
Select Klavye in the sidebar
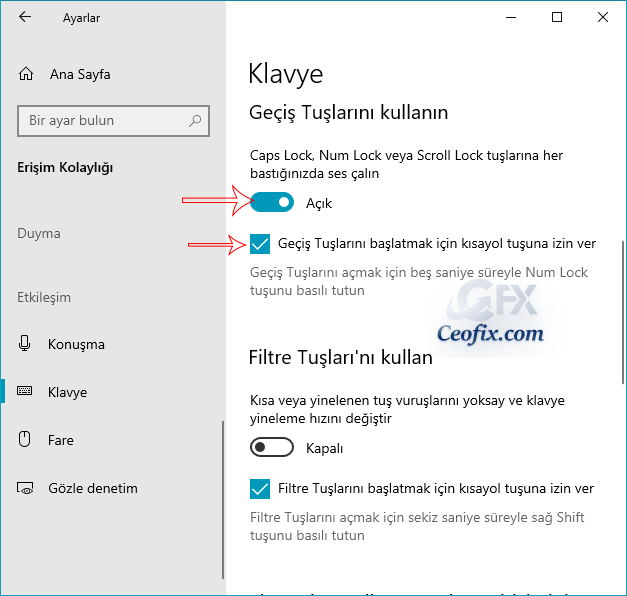[67, 392]
